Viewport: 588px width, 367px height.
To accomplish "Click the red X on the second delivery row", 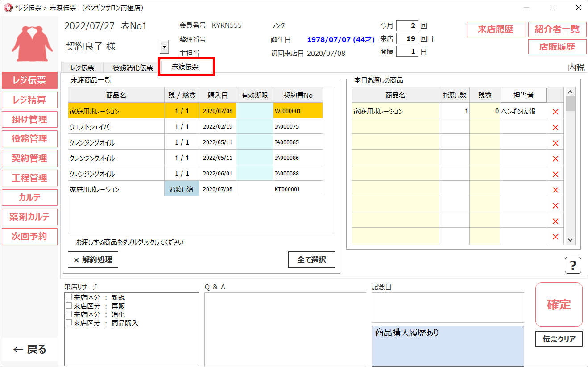I will pos(555,128).
